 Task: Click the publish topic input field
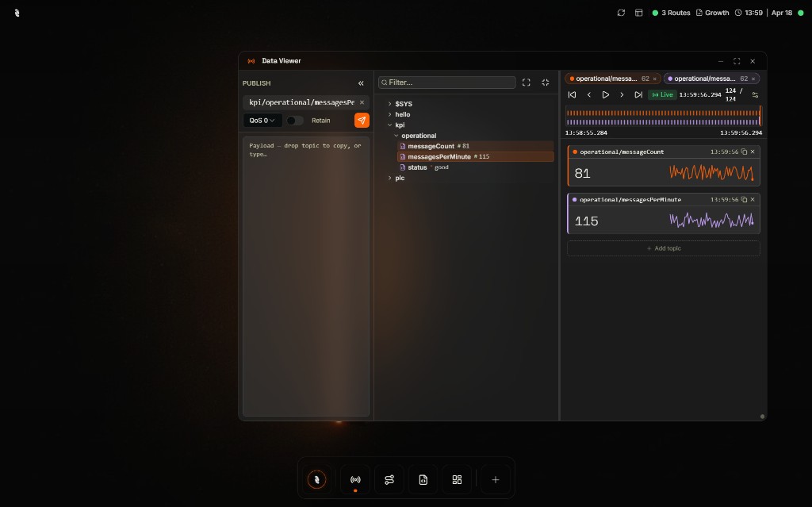(x=301, y=102)
